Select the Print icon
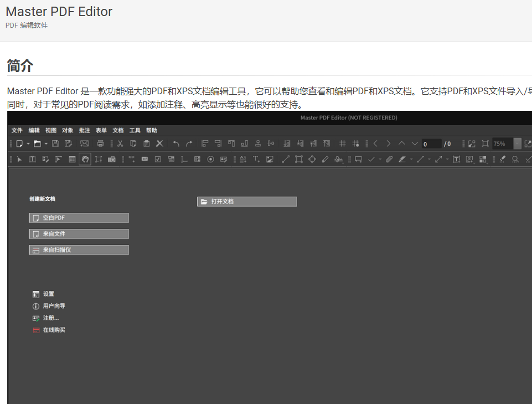The image size is (532, 404). pyautogui.click(x=100, y=144)
